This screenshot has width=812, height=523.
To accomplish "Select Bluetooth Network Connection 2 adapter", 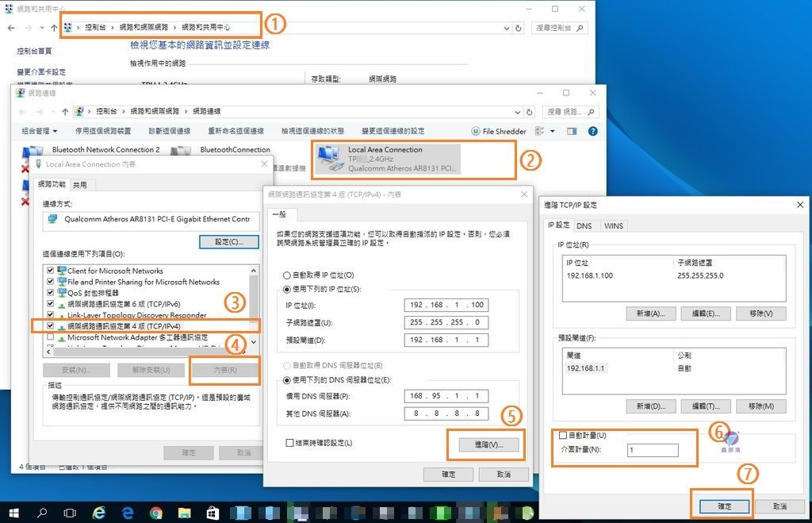I will [105, 150].
